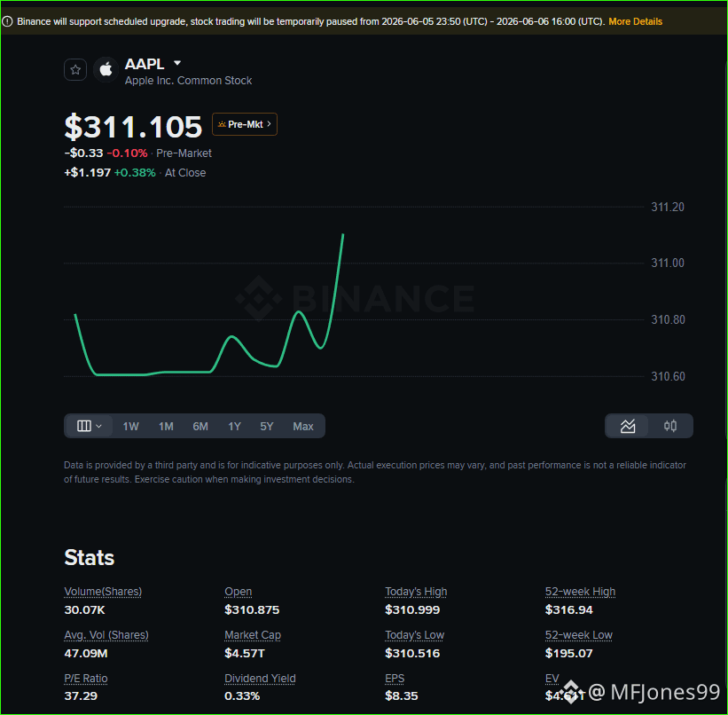728x715 pixels.
Task: Click the 310.60 axis label
Action: click(x=668, y=377)
